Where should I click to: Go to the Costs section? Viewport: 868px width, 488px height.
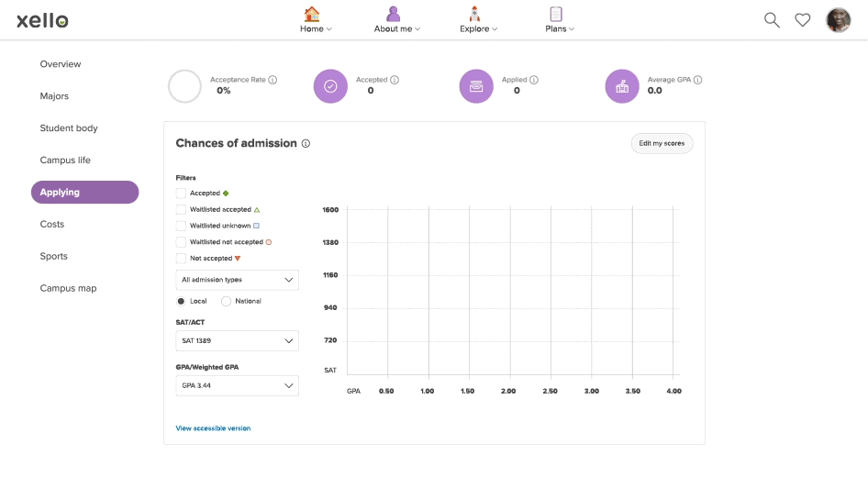point(52,225)
